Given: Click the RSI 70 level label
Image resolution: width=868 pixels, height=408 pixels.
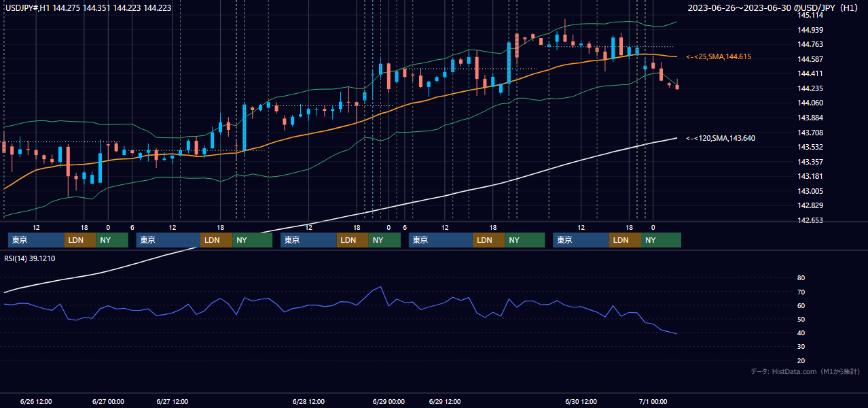Looking at the screenshot, I should (801, 292).
